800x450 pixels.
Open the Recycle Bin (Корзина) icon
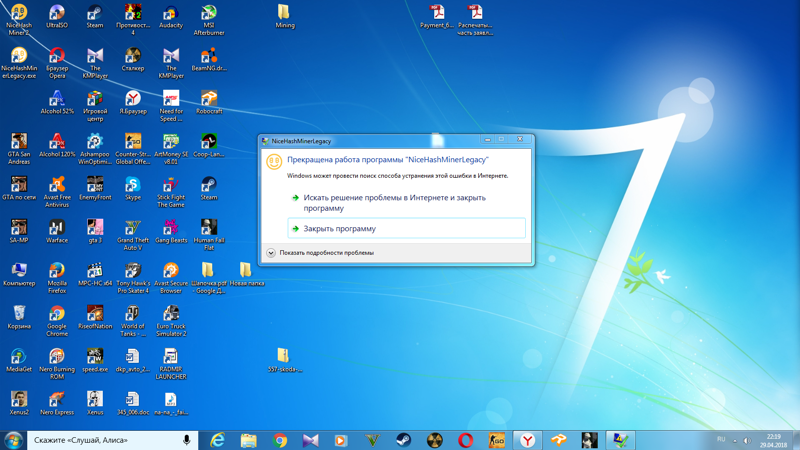(19, 317)
